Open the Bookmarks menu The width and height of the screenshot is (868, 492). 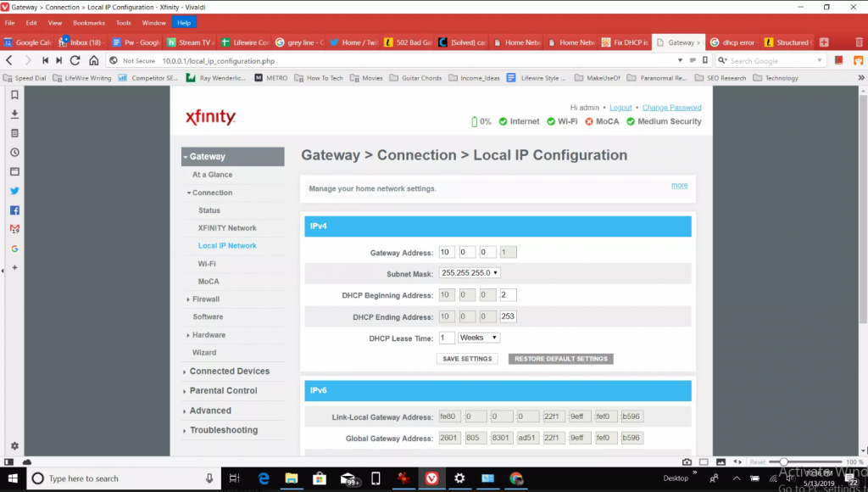point(88,23)
